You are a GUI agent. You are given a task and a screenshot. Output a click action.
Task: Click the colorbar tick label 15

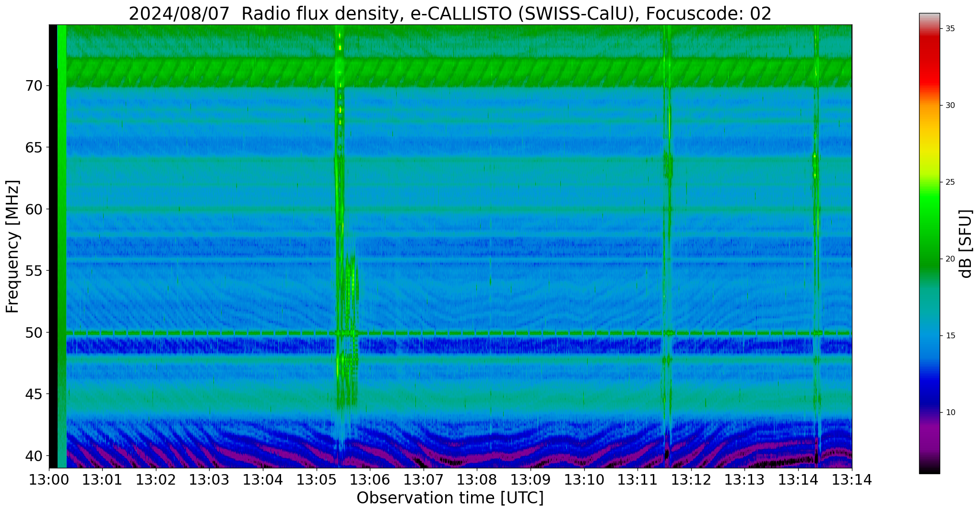[x=950, y=336]
